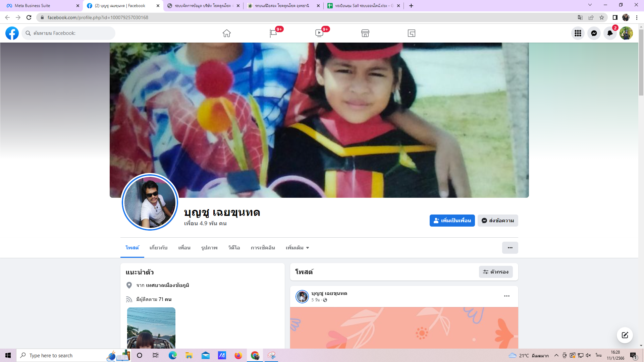Open the Facebook grid menu icon
The height and width of the screenshot is (362, 644).
(578, 33)
